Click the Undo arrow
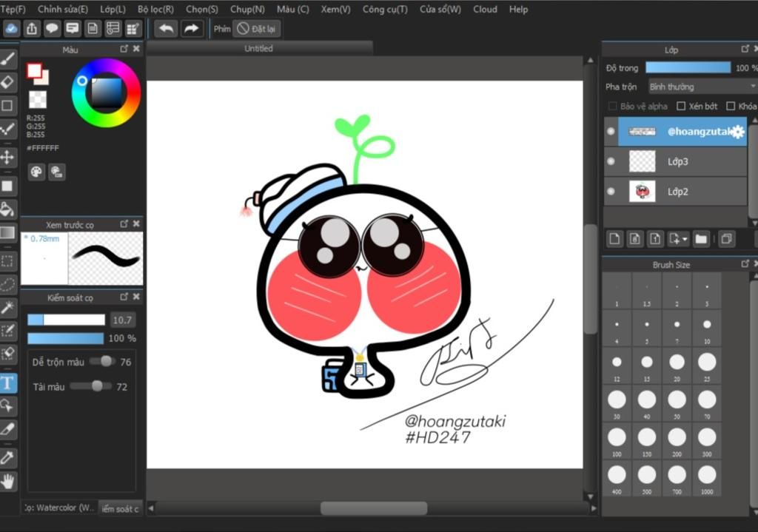758x532 pixels. (166, 29)
